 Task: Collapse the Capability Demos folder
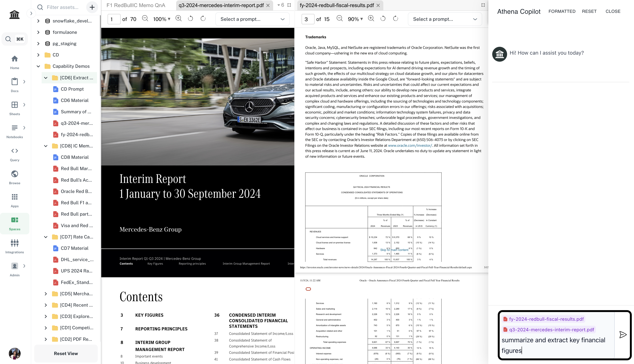coord(38,66)
